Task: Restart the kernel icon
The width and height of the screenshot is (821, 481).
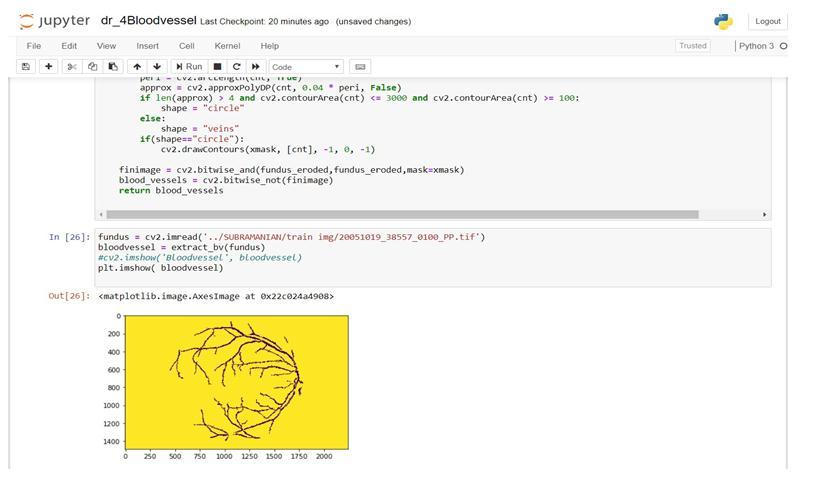Action: [x=237, y=66]
